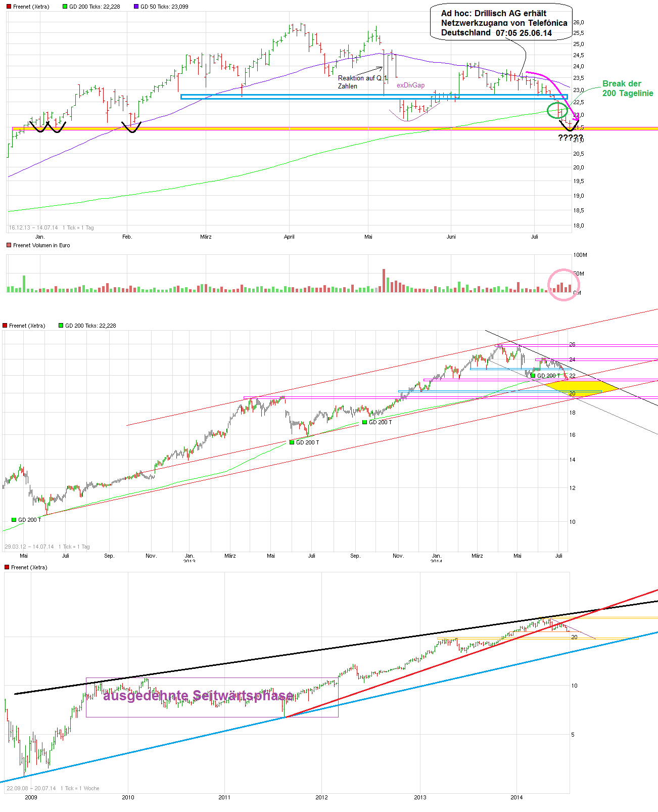The image size is (658, 812).
Task: Click the '29.03.12 – 14.07.14' date range text
Action: point(29,547)
